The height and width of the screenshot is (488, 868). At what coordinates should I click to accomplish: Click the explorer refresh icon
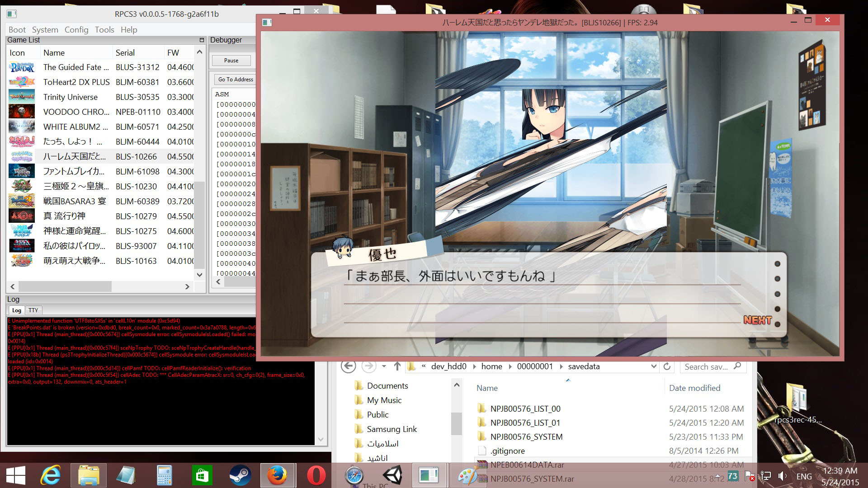pos(667,366)
